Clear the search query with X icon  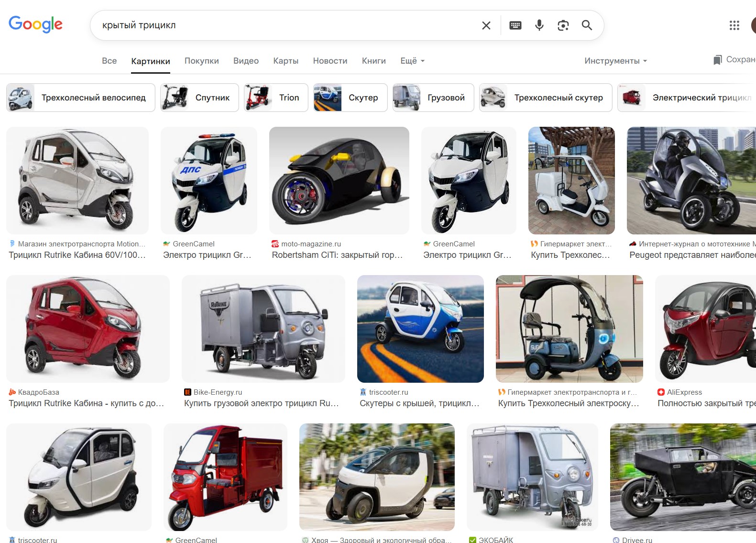(486, 25)
